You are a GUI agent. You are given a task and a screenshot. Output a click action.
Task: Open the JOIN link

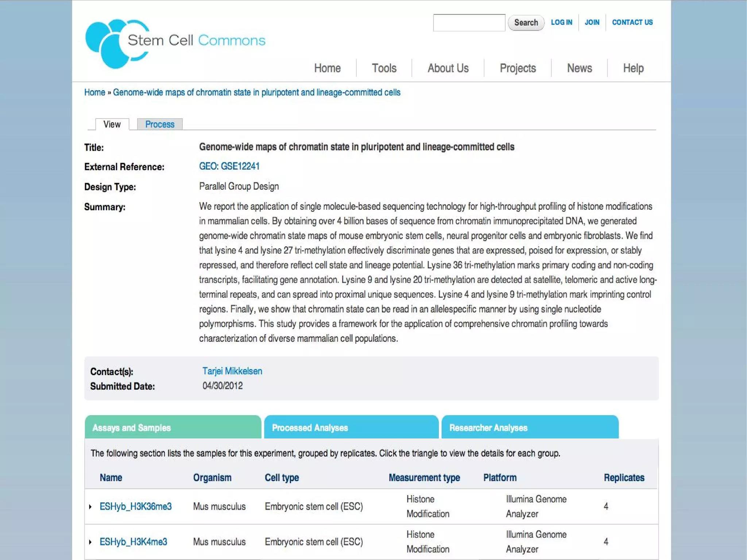pyautogui.click(x=592, y=22)
